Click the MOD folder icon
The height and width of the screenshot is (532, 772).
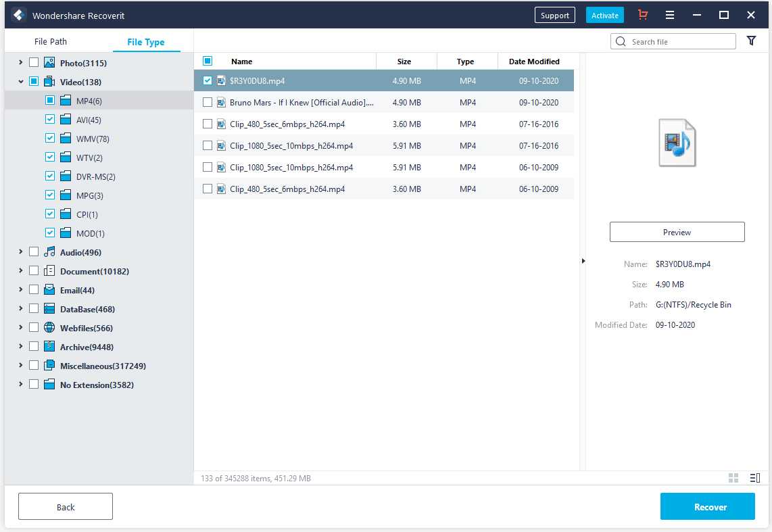pyautogui.click(x=66, y=233)
